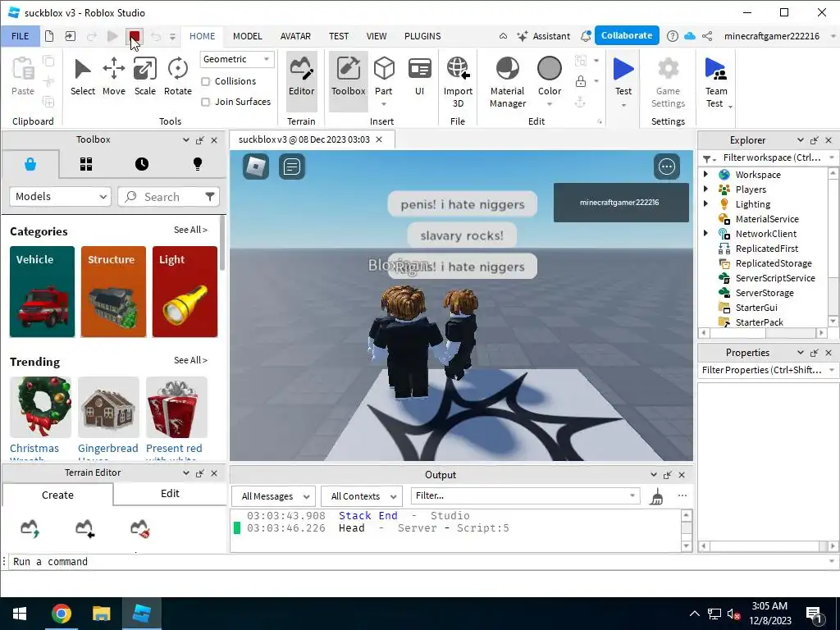The image size is (840, 630).
Task: Click the New file icon beside FILE
Action: 48,36
